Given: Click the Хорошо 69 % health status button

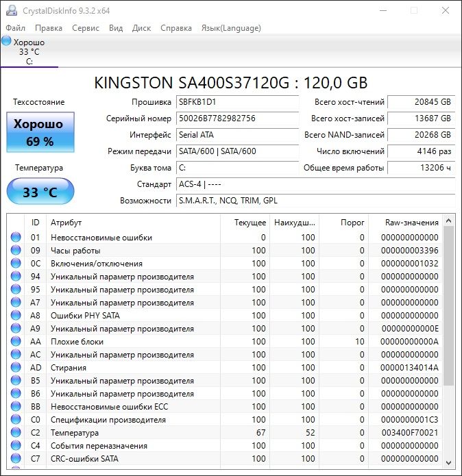Looking at the screenshot, I should (40, 132).
